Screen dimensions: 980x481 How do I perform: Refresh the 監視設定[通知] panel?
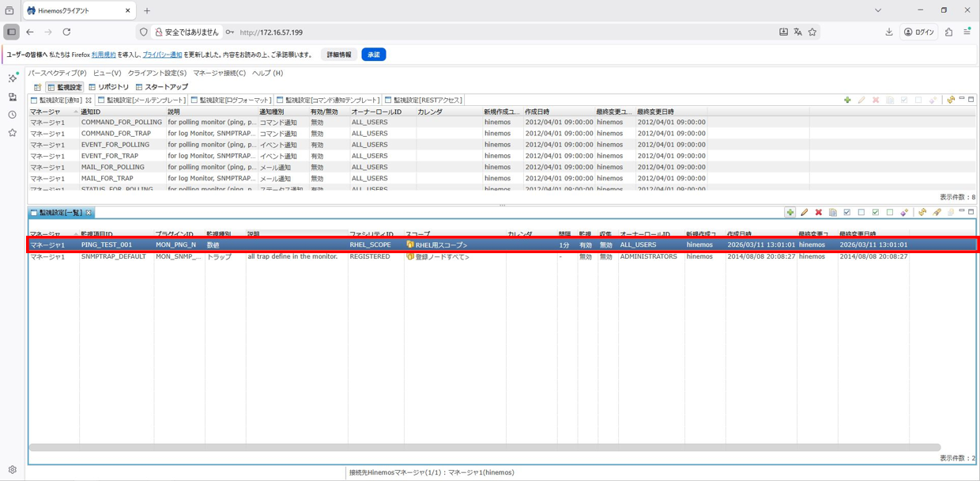coord(950,100)
